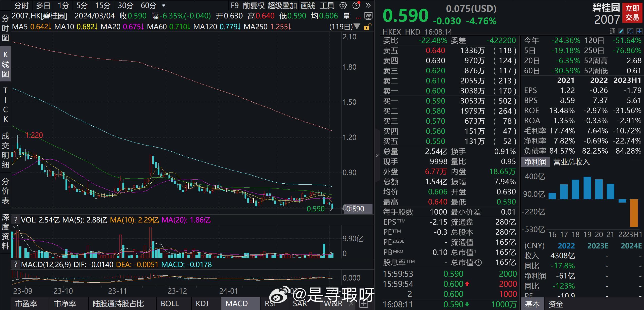
Task: Click the 2007.HK[碧桂园] stock code label
Action: 40,16
